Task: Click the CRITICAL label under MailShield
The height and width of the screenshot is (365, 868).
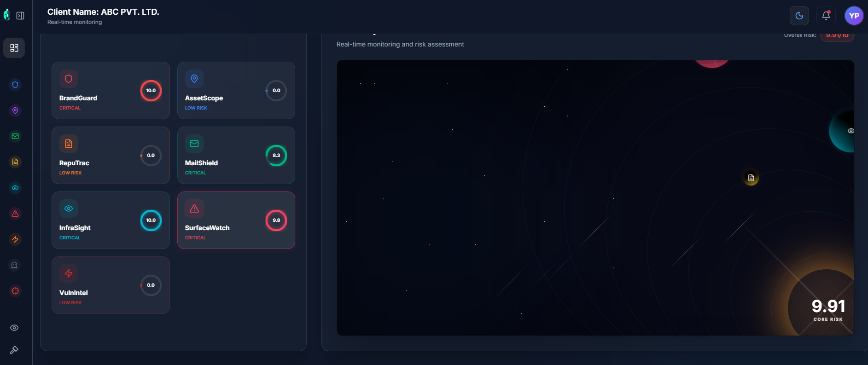Action: [196, 173]
